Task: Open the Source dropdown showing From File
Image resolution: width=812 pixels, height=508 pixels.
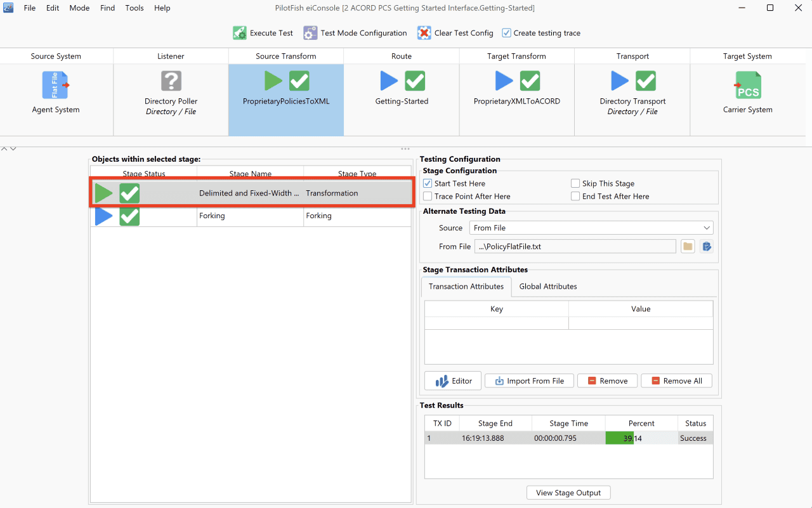Action: click(591, 228)
